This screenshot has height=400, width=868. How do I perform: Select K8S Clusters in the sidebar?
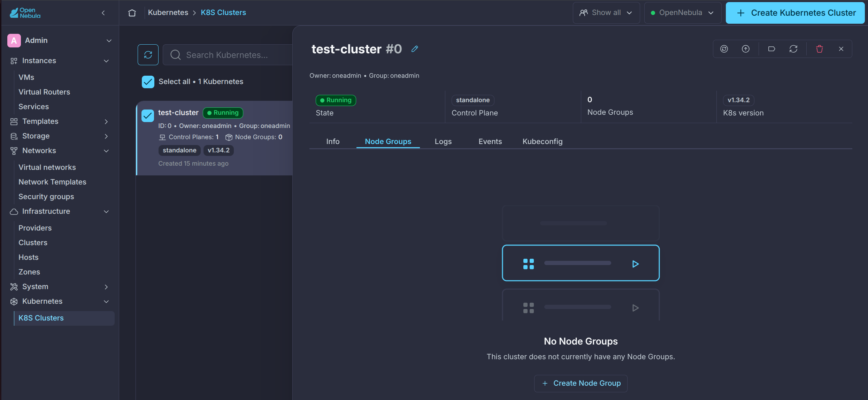tap(64, 318)
